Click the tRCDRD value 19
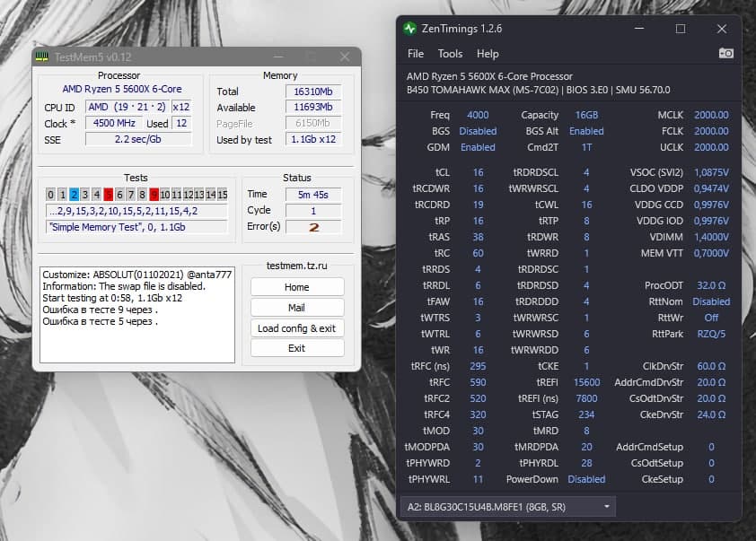 (478, 205)
